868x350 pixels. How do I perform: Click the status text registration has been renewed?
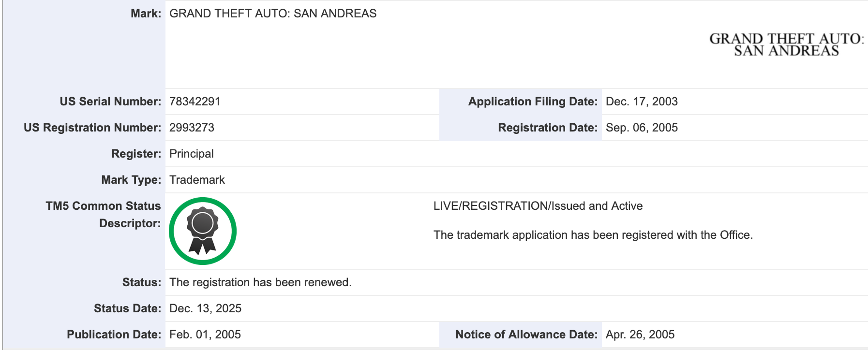click(260, 282)
